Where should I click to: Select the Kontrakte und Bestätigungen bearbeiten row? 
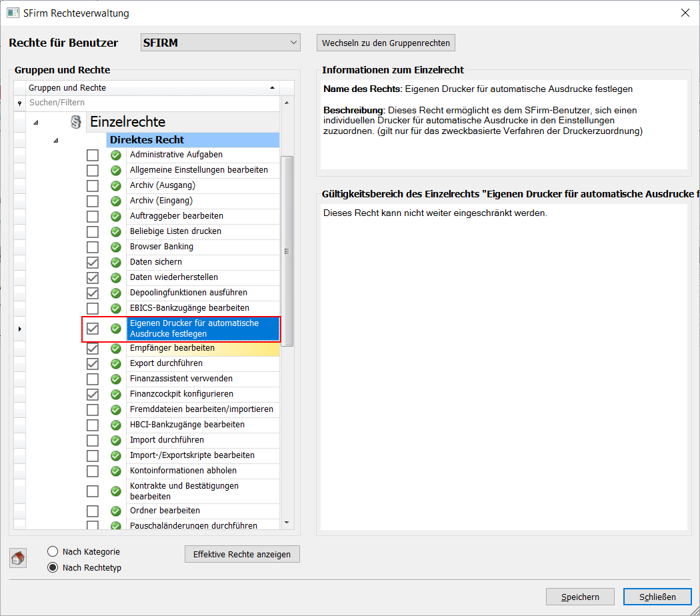pyautogui.click(x=203, y=491)
